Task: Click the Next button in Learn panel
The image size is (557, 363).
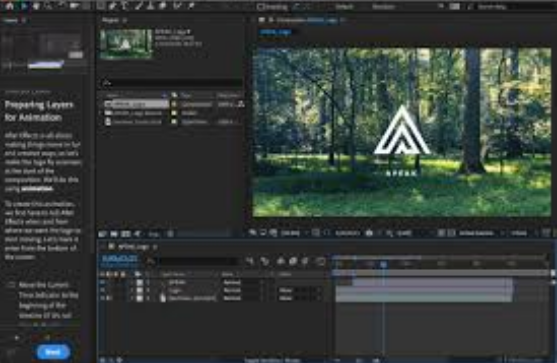Action: point(53,352)
